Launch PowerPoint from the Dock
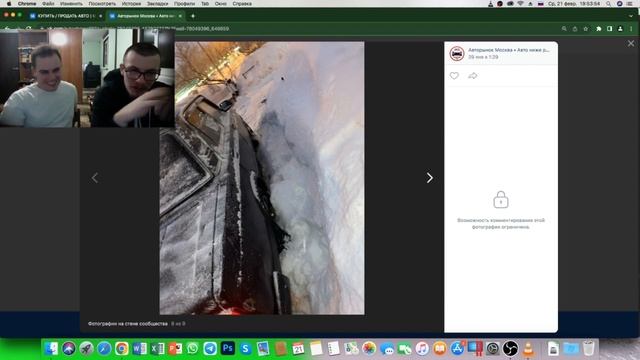Screen dimensions: 640x360 [x=175, y=349]
